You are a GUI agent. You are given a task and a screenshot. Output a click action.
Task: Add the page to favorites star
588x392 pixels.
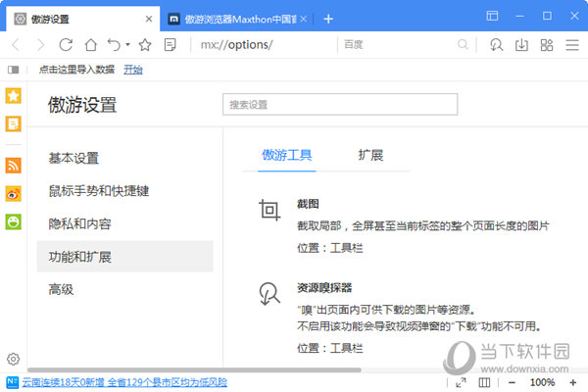145,45
